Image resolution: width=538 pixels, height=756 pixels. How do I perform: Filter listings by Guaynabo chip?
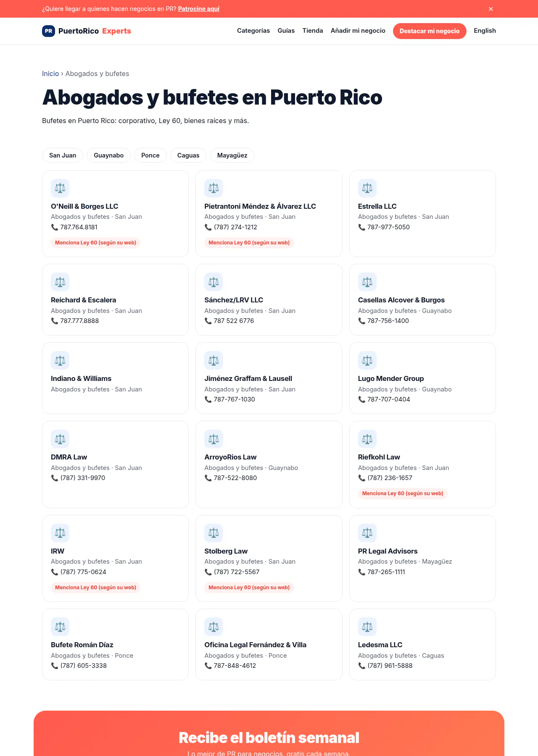pos(109,155)
